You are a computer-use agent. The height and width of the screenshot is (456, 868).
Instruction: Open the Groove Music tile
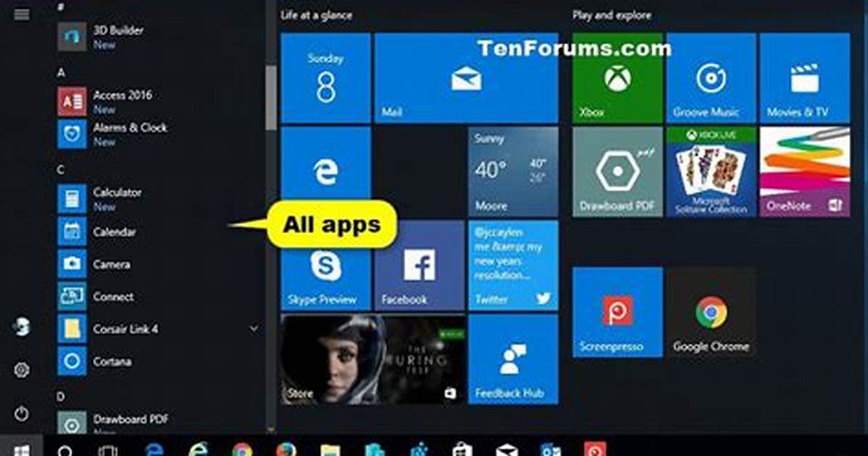(711, 78)
